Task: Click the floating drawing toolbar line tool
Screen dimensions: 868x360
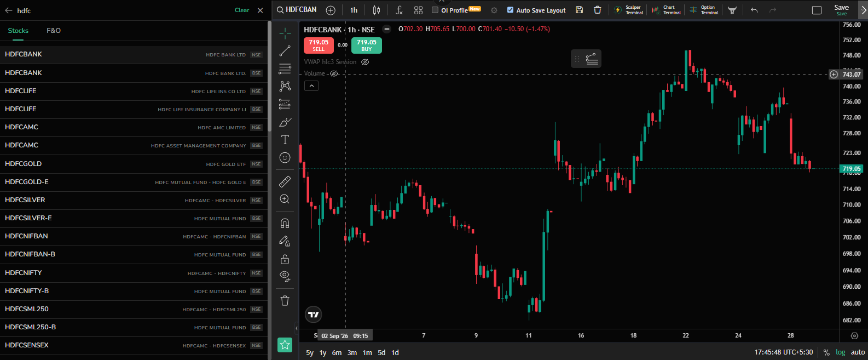Action: point(592,59)
